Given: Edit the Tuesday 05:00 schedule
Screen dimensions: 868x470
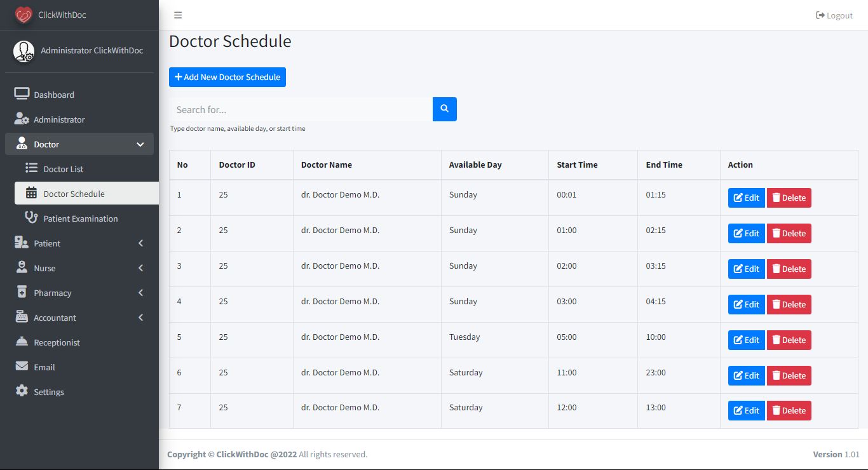Looking at the screenshot, I should 746,340.
